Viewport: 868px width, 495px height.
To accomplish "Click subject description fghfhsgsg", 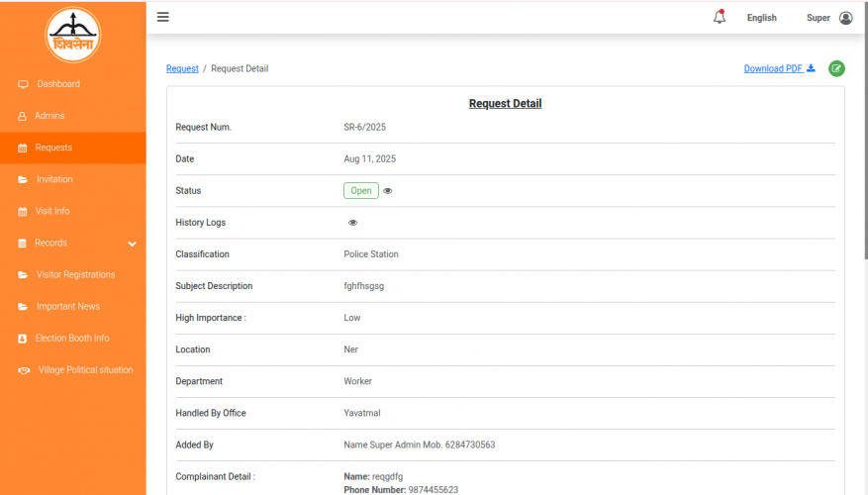I will click(363, 286).
